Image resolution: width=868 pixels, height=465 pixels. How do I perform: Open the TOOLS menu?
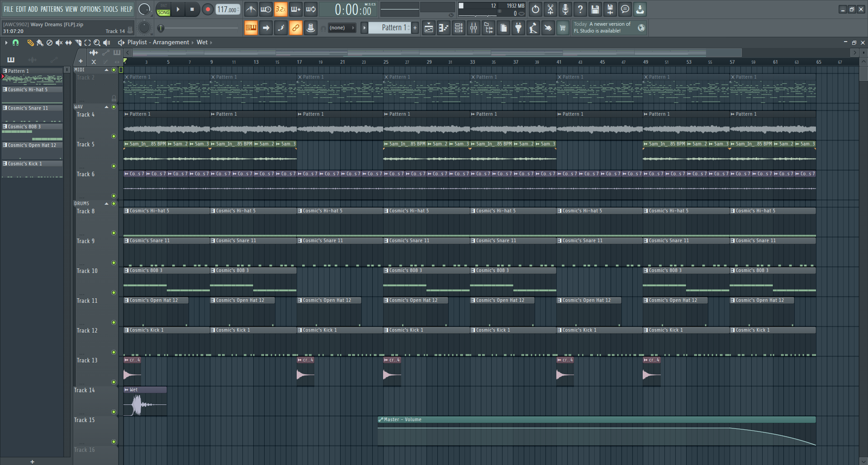(110, 9)
